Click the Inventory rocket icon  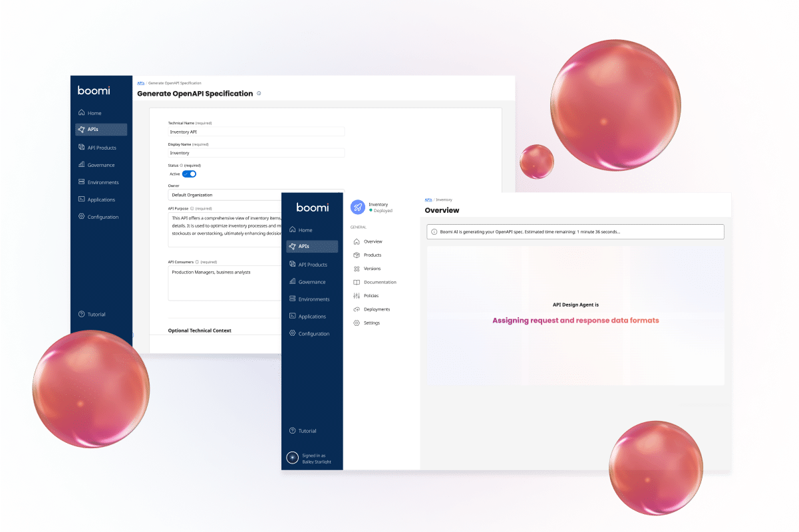point(358,207)
